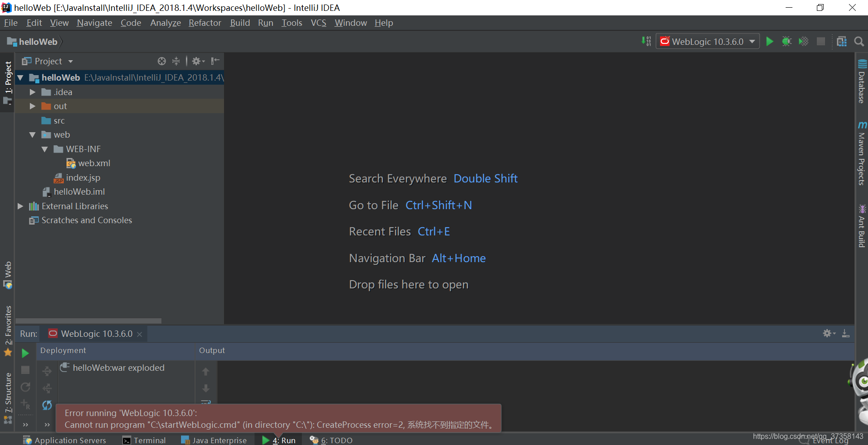
Task: Toggle the Application Servers tool window
Action: tap(65, 440)
